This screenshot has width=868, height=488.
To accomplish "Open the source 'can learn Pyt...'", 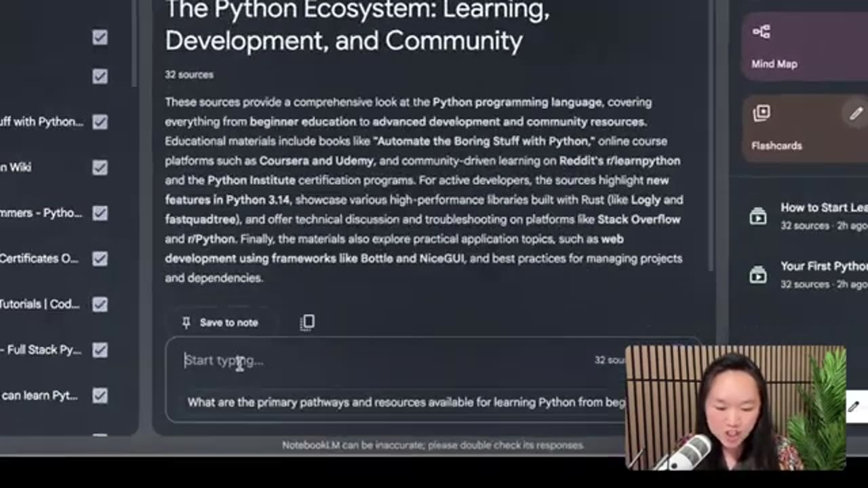I will point(39,395).
